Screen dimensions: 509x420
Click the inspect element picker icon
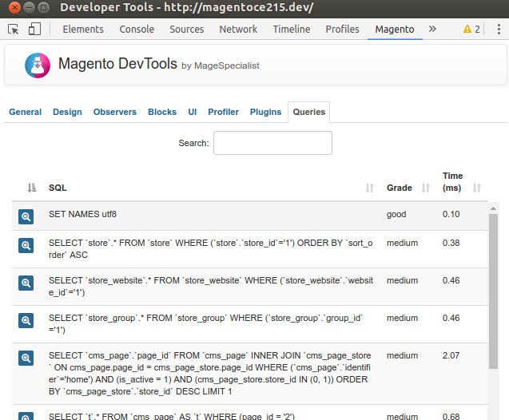pyautogui.click(x=14, y=30)
